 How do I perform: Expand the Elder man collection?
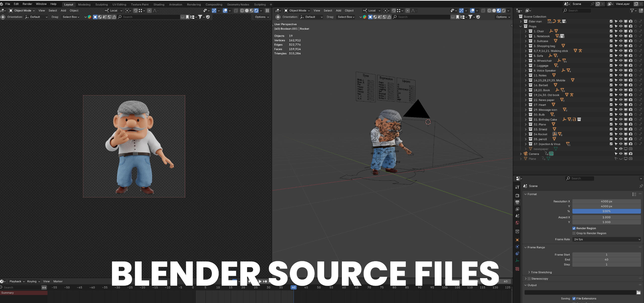point(521,21)
